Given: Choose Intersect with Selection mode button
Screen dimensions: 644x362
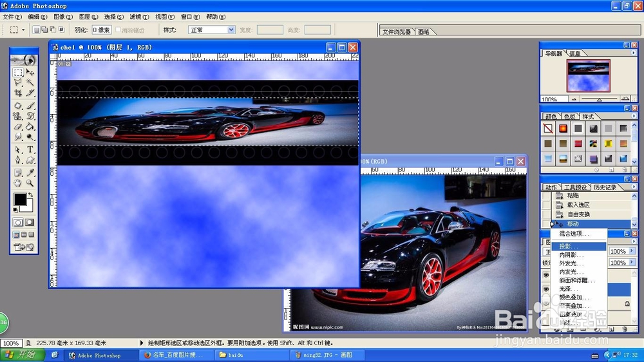Looking at the screenshot, I should click(x=62, y=30).
